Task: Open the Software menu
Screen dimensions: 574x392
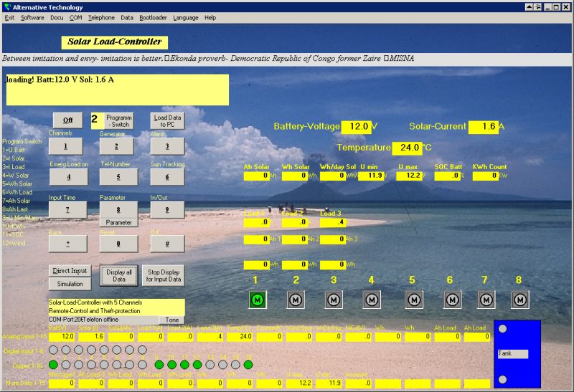Action: point(32,17)
